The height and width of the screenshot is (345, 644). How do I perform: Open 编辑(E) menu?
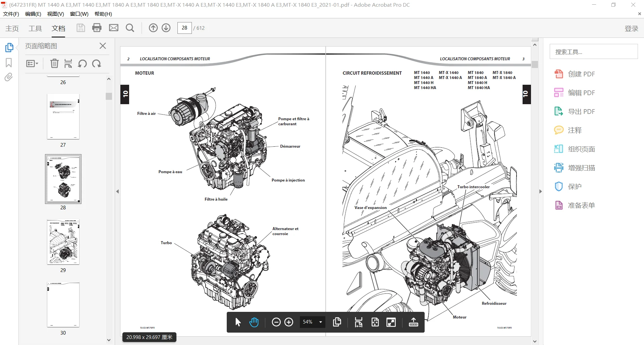click(33, 14)
